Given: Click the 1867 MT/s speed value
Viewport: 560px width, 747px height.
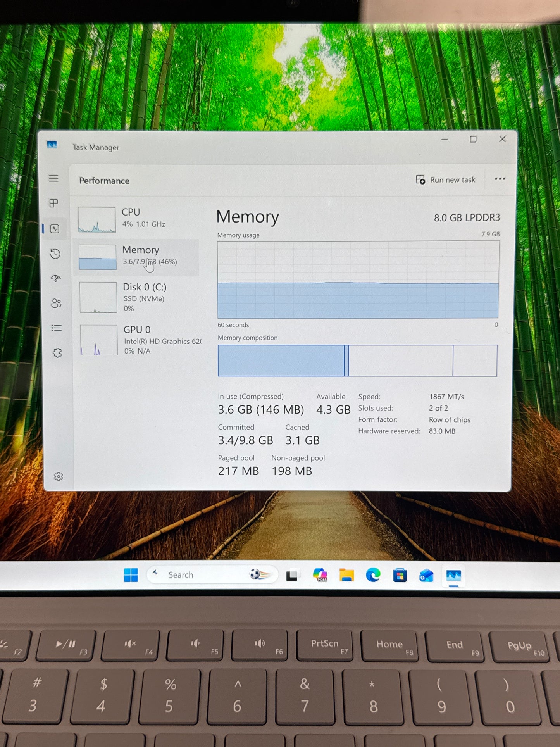Looking at the screenshot, I should pos(446,397).
